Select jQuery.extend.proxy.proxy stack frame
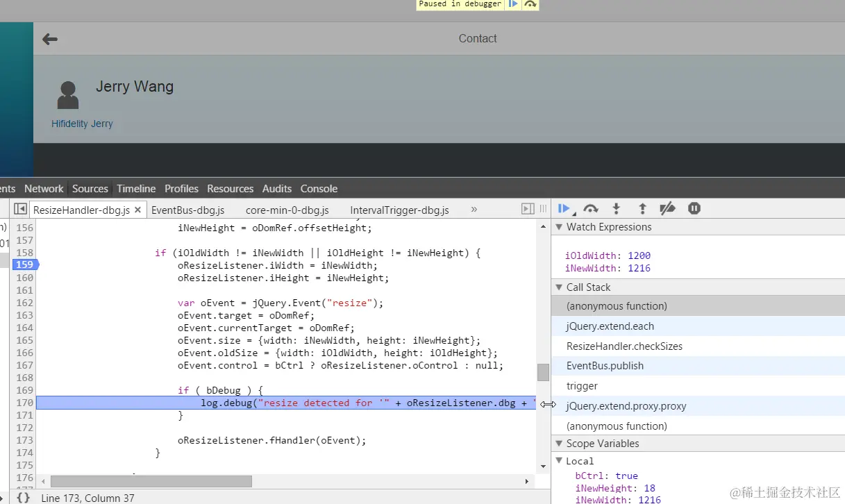845x504 pixels. 698,406
